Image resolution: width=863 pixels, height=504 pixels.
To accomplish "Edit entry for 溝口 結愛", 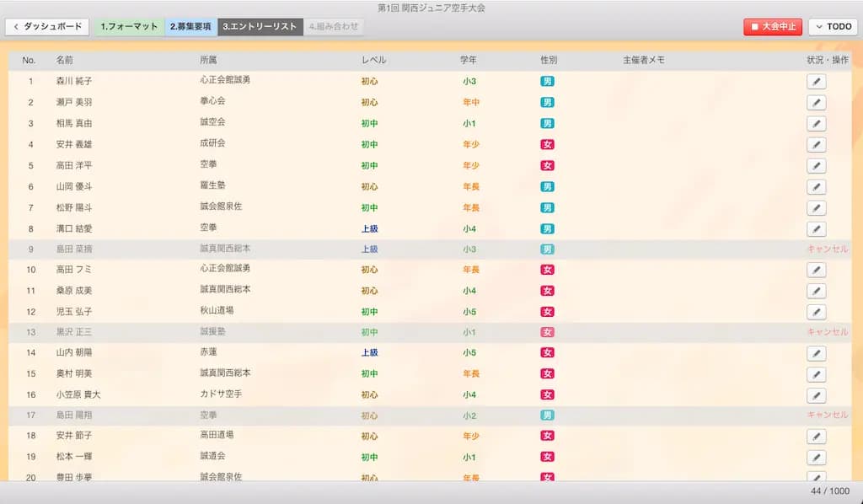I will pyautogui.click(x=816, y=229).
